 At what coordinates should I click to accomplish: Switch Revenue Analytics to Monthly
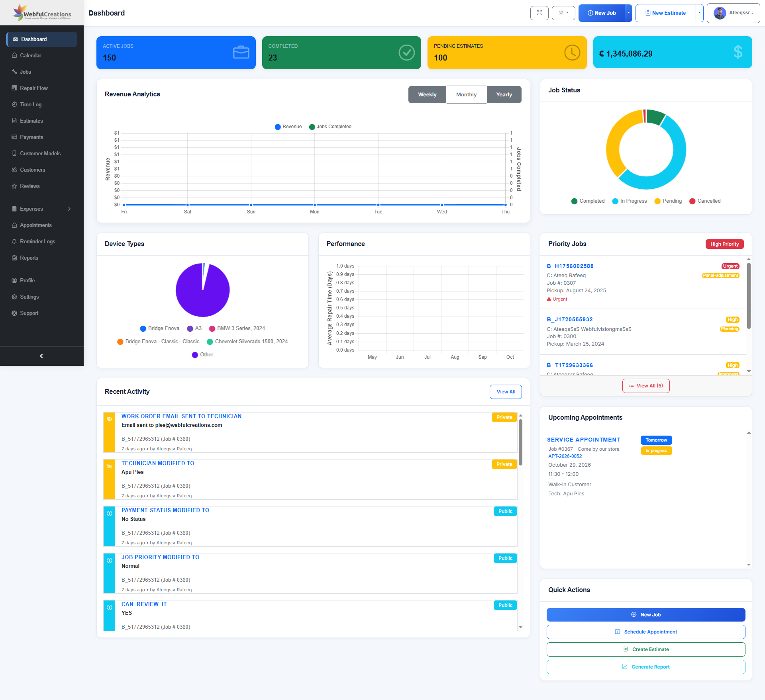tap(466, 95)
